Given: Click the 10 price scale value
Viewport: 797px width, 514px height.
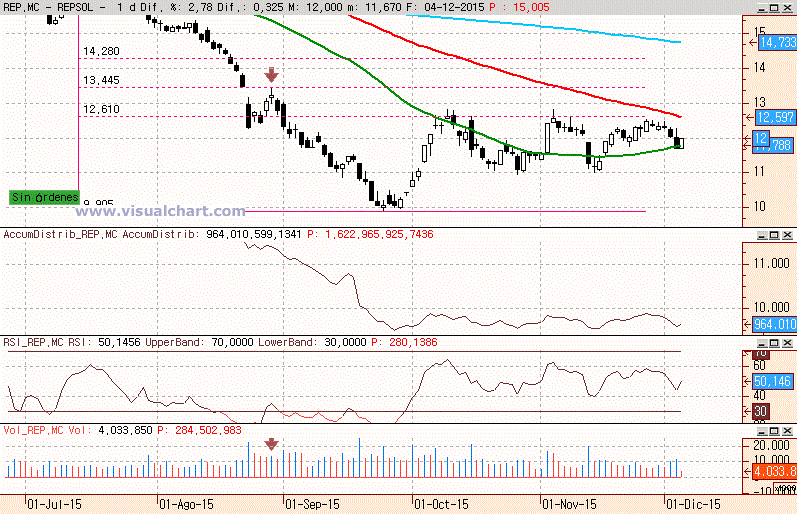Looking at the screenshot, I should coord(760,206).
